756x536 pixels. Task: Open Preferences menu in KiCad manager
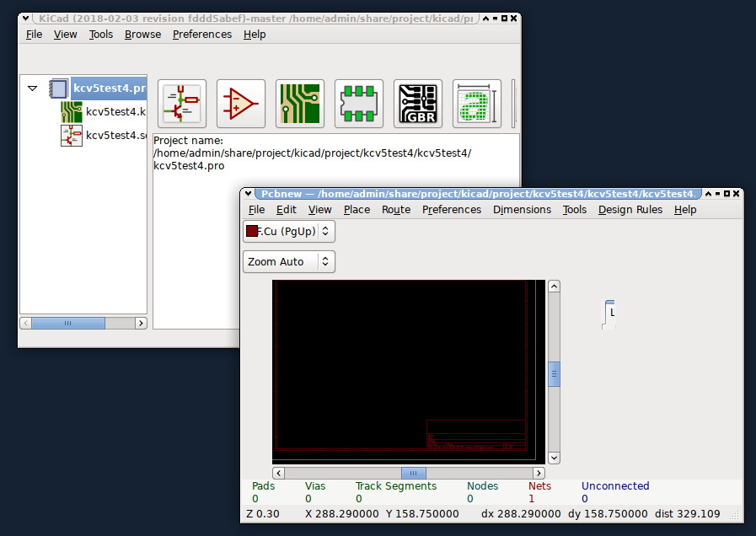pos(201,35)
